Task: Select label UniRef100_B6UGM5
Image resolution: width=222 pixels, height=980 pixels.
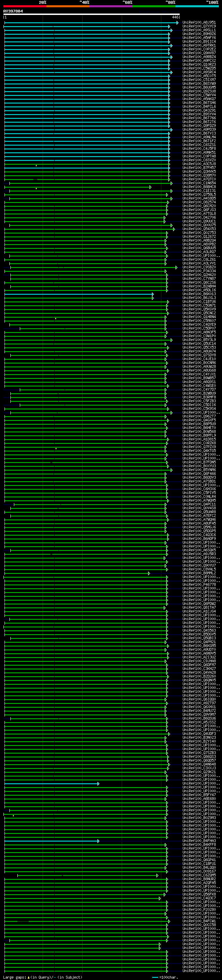Action: (199, 88)
